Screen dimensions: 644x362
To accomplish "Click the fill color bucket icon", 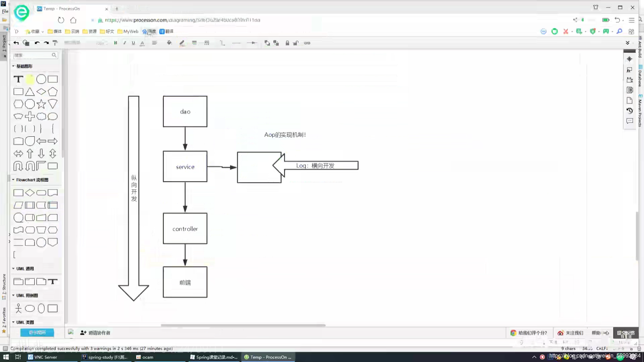I will pyautogui.click(x=169, y=43).
